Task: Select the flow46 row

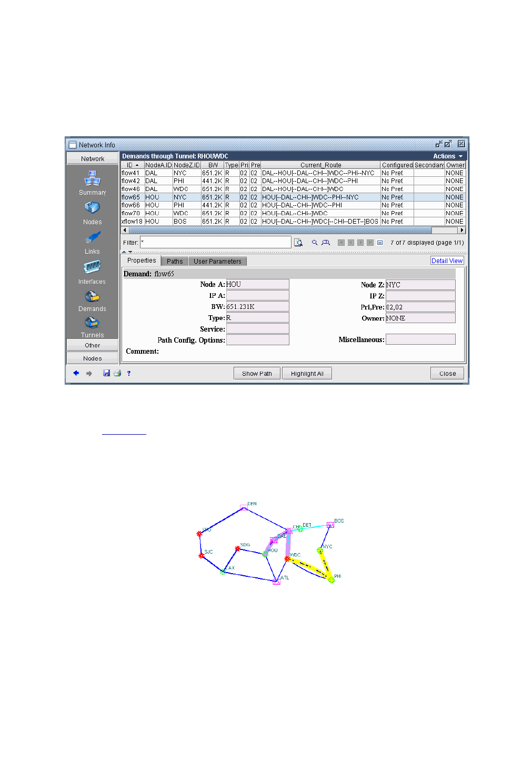Action: click(293, 189)
